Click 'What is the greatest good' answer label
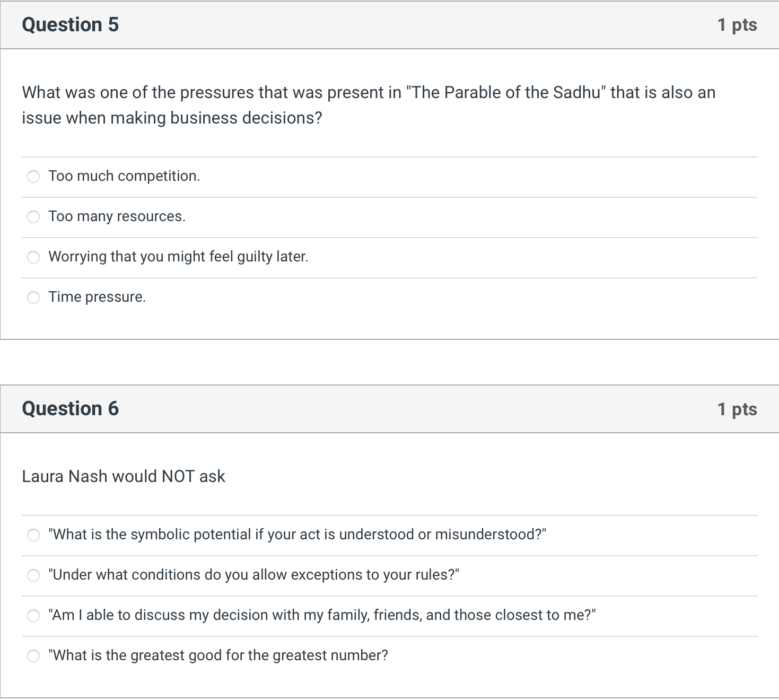The width and height of the screenshot is (779, 700). tap(218, 655)
